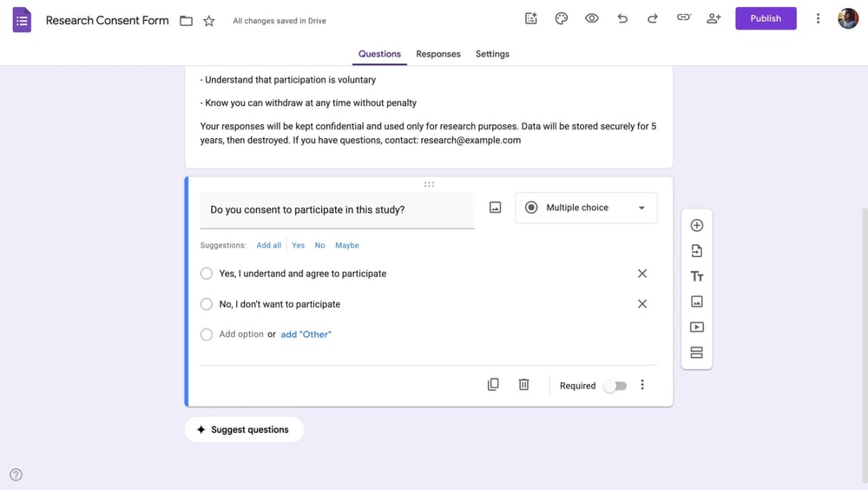Preview the form with eye icon
The image size is (868, 490).
592,18
